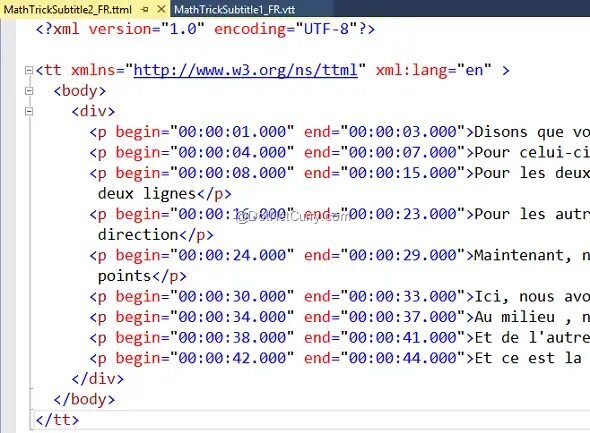Viewport: 590px width, 433px height.
Task: Click the closing </div> tag
Action: 98,379
